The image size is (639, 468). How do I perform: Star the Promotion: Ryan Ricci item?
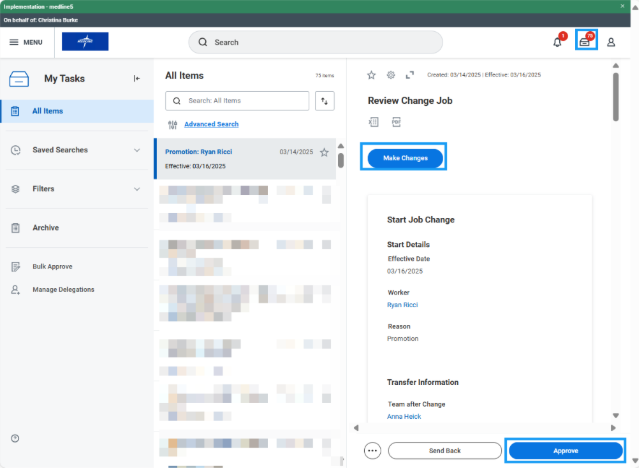324,152
